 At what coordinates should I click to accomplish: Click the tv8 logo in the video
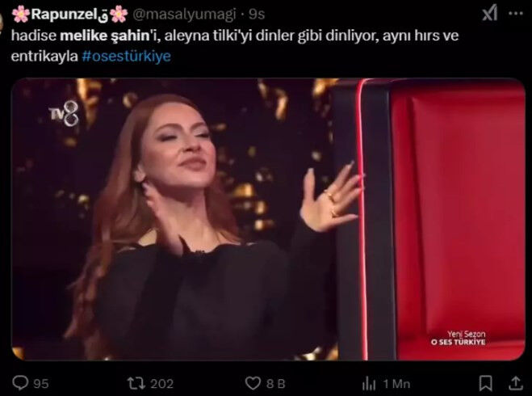[x=64, y=115]
